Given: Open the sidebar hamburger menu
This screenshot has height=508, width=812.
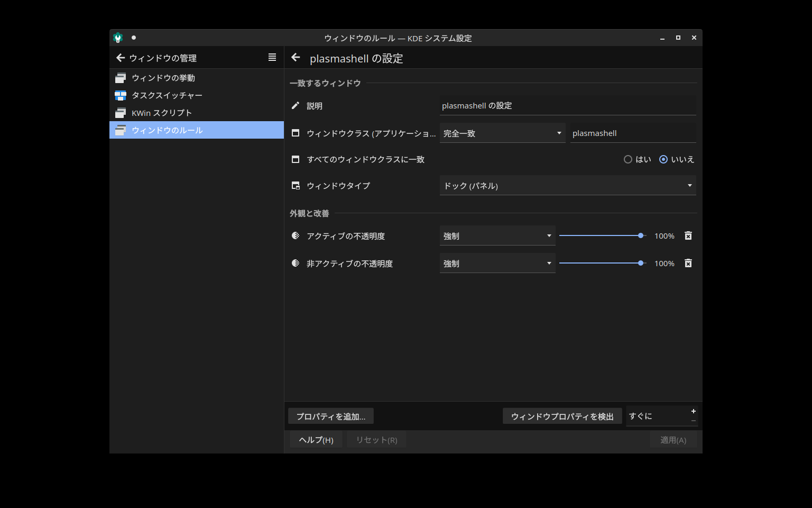Looking at the screenshot, I should point(272,57).
